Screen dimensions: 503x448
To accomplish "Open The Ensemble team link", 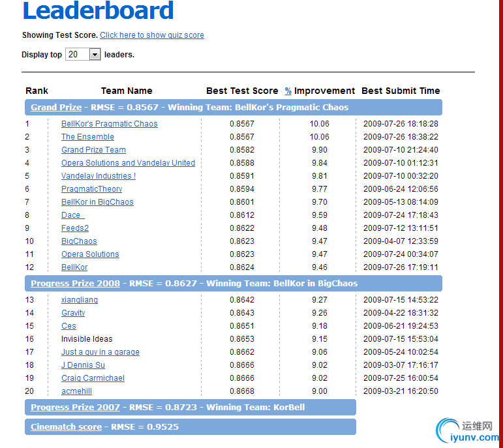I will (87, 137).
